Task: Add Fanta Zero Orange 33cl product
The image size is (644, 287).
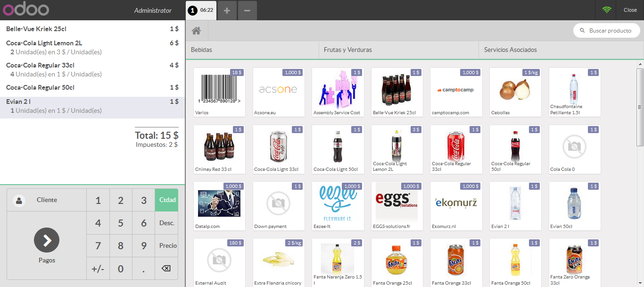Action: click(x=575, y=262)
